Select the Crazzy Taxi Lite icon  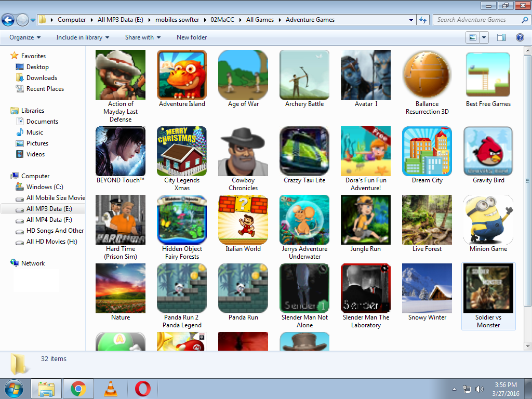(304, 151)
